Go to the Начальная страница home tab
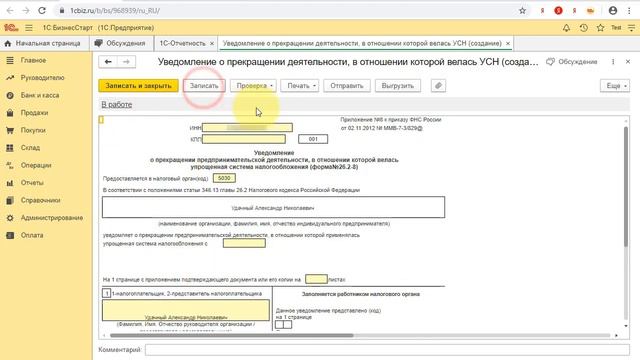The image size is (640, 360). [44, 43]
